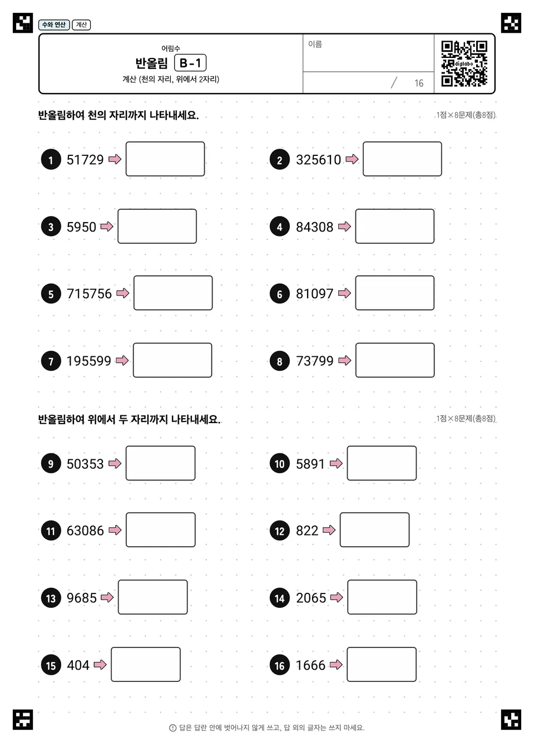This screenshot has width=534, height=756.
Task: Click the B-1 level badge
Action: click(x=190, y=63)
